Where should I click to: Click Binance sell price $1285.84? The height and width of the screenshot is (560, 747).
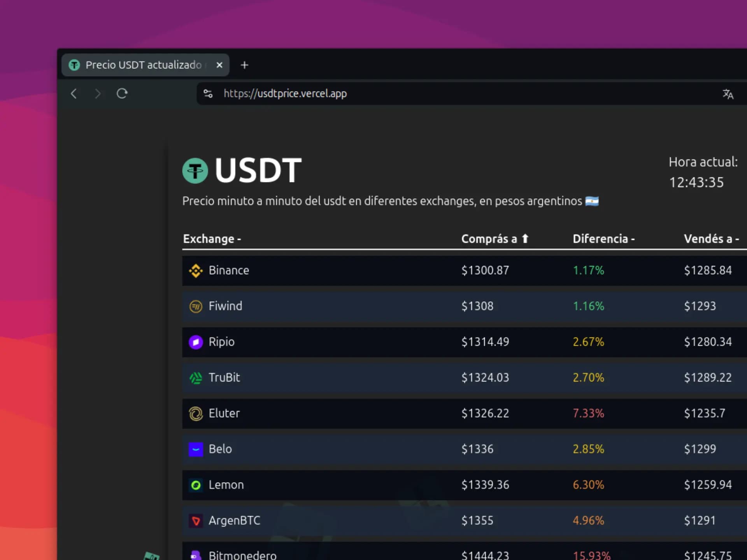(x=708, y=270)
